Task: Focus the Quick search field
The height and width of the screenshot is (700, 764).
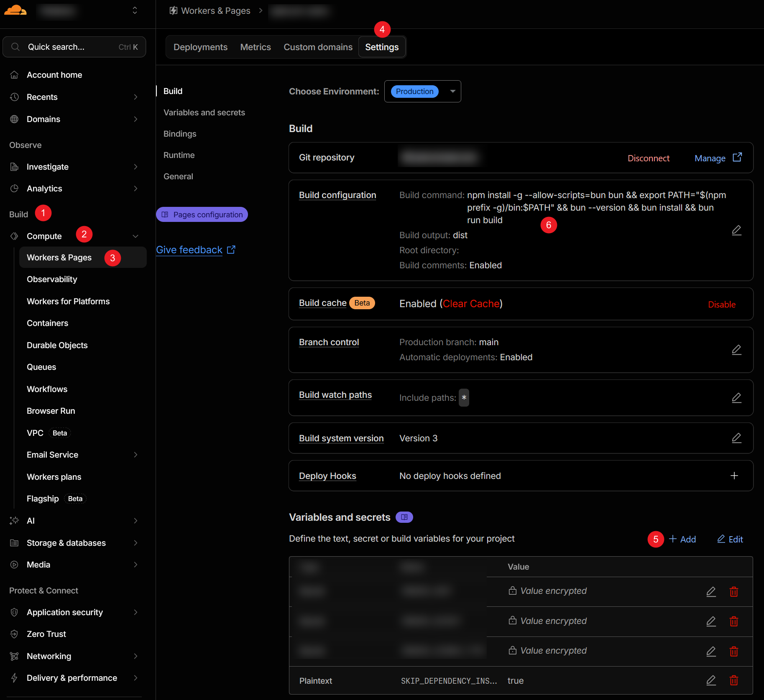Action: click(x=74, y=47)
